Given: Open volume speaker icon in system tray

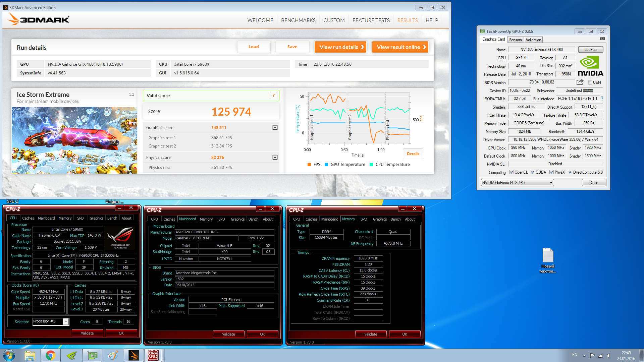Looking at the screenshot, I should coord(608,355).
